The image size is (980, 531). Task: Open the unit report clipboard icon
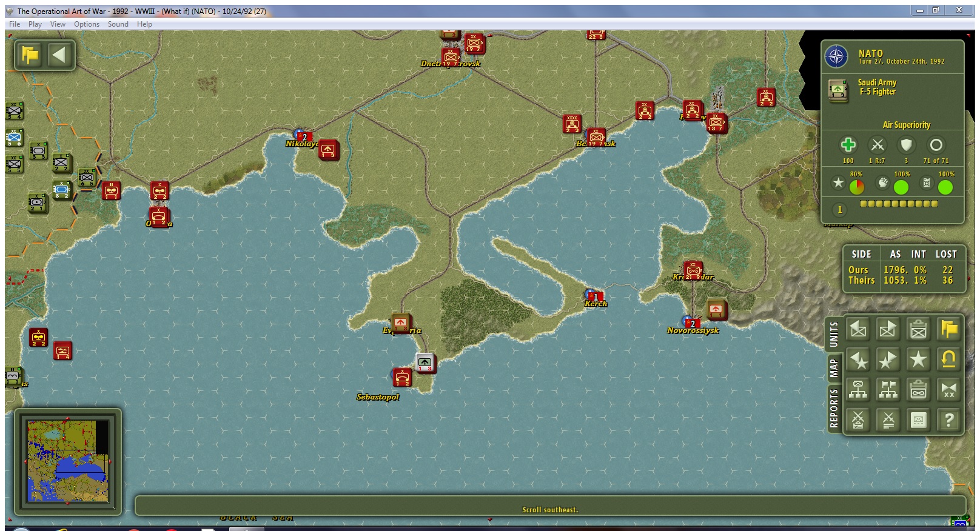[x=918, y=329]
